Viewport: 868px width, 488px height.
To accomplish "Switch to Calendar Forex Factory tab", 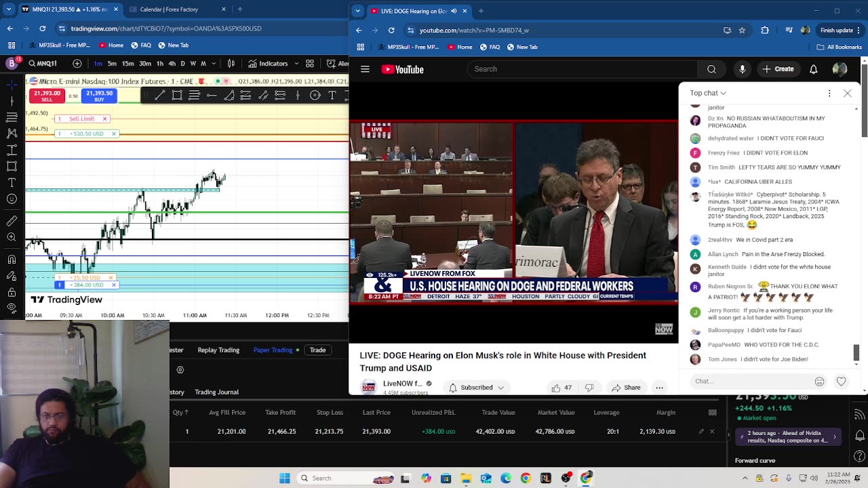I will [169, 9].
